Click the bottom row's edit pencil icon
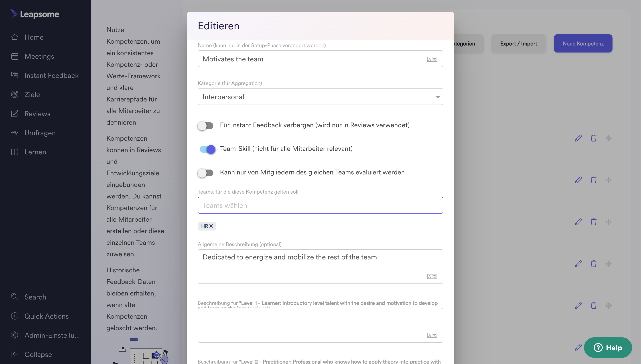The width and height of the screenshot is (641, 364). coord(578,347)
